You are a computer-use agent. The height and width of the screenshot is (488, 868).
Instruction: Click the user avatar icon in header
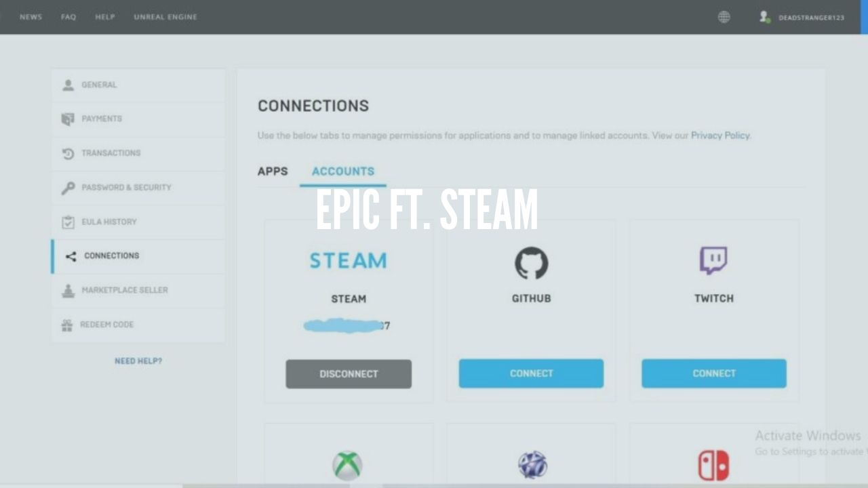765,17
